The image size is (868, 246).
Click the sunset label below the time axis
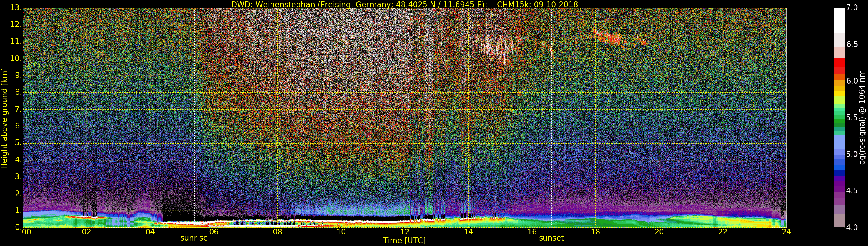click(551, 238)
